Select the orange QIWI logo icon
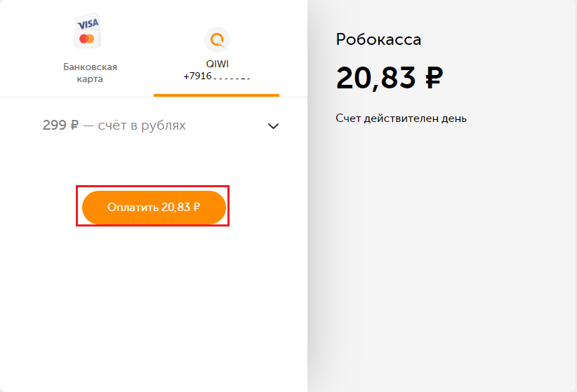Screen dimensions: 577x392 coord(217,39)
